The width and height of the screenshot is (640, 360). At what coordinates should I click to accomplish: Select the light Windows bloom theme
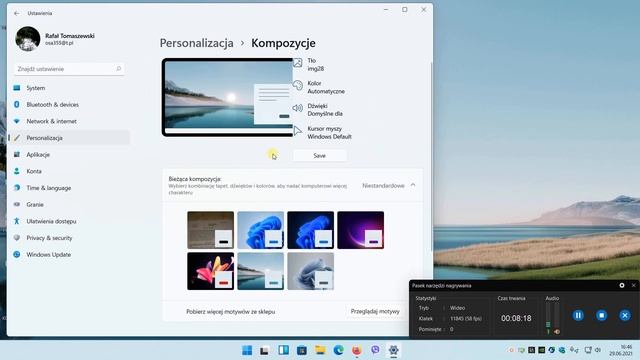(x=260, y=230)
